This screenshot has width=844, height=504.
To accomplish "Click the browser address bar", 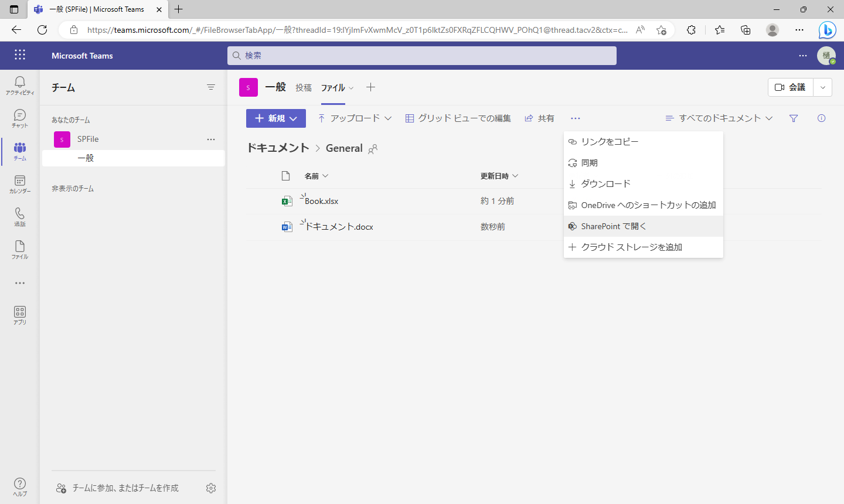I will (358, 30).
